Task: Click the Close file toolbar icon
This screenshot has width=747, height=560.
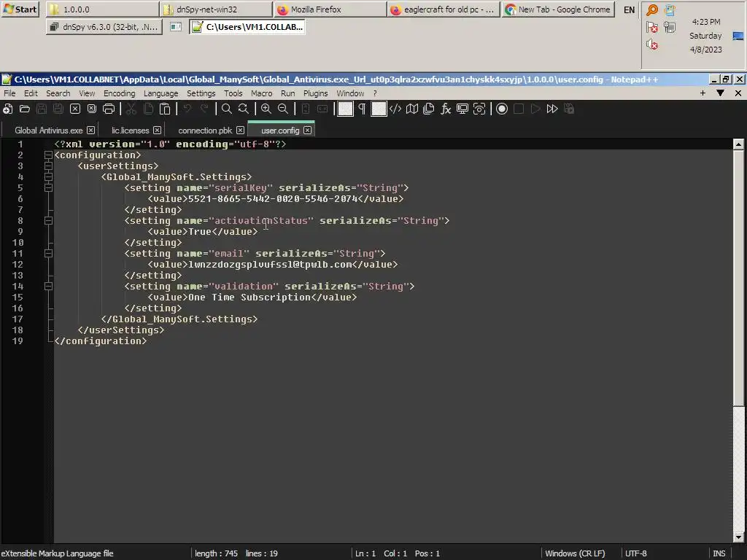Action: 75,109
